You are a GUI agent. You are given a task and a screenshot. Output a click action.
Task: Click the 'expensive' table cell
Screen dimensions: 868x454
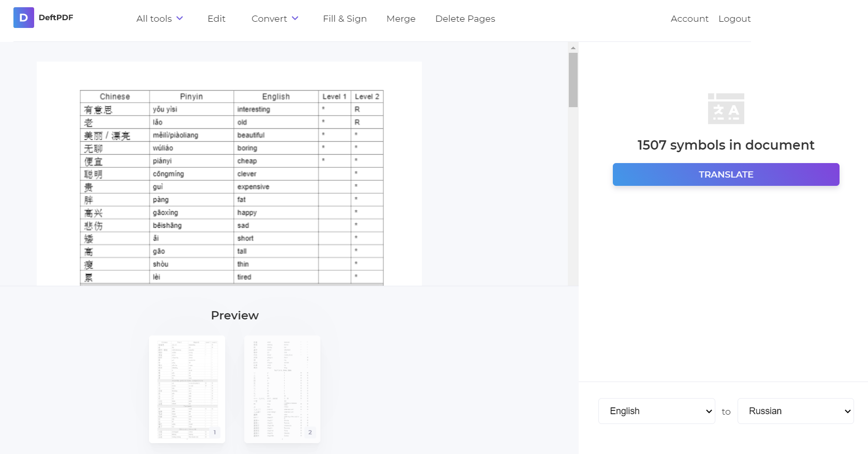coord(276,187)
